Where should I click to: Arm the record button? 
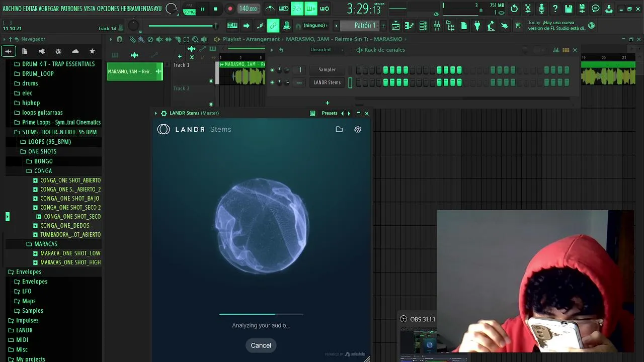[x=230, y=9]
